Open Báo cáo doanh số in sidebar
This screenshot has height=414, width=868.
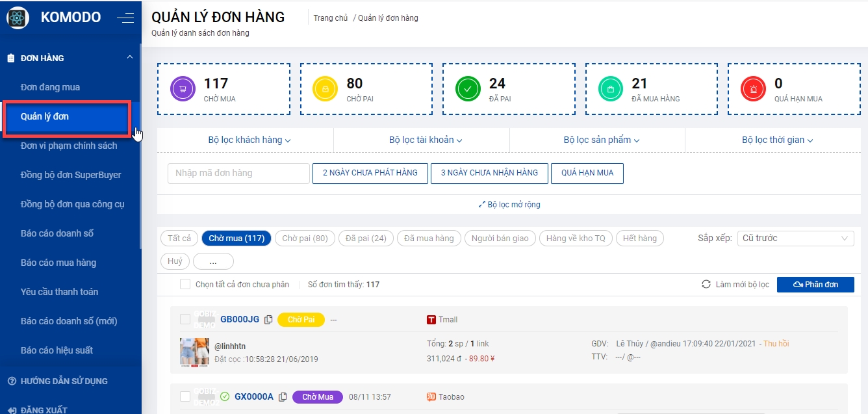[57, 233]
